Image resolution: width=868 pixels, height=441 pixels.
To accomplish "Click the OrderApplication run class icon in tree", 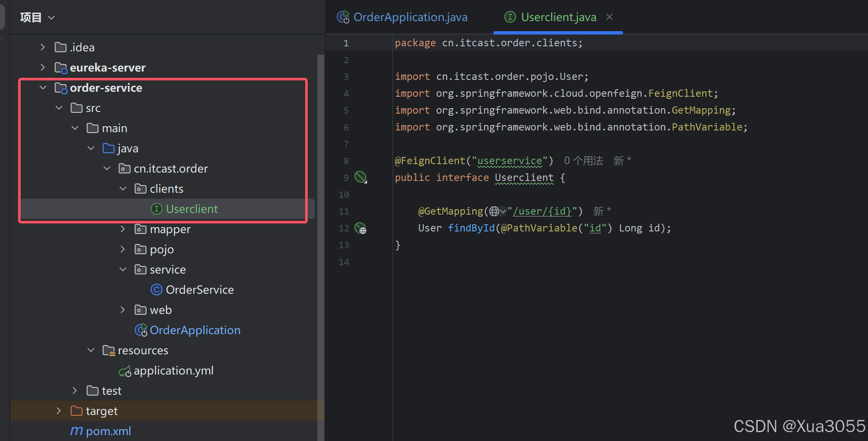I will point(141,330).
